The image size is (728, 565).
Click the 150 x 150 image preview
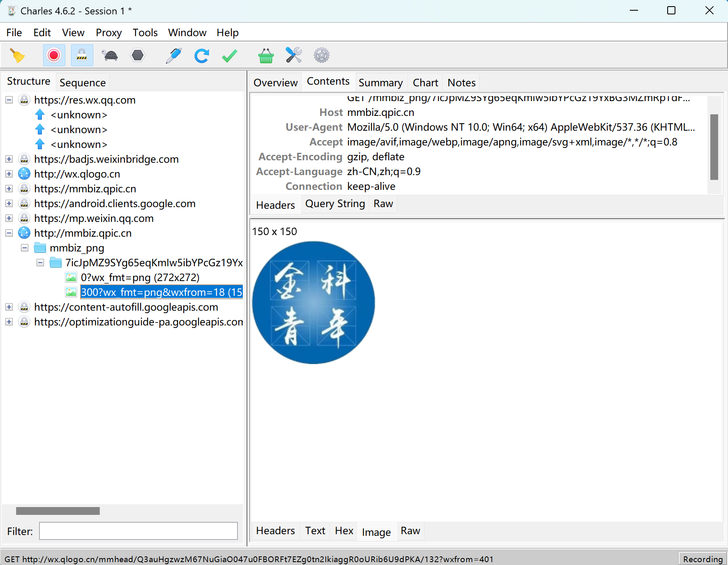coord(313,302)
